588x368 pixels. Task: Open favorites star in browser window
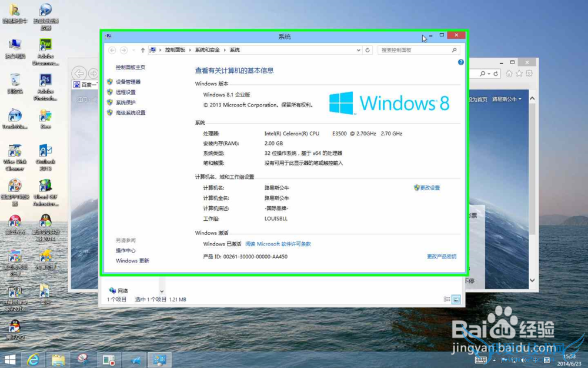pos(519,74)
